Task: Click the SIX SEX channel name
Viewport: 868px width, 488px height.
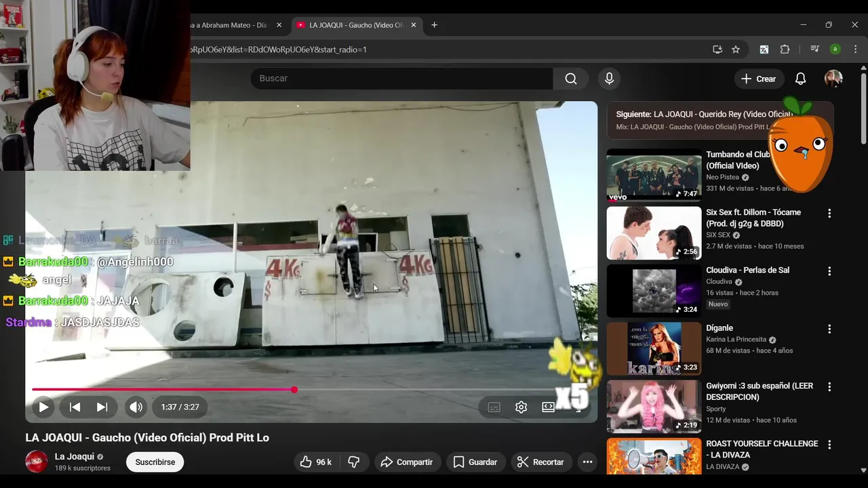Action: pyautogui.click(x=718, y=235)
